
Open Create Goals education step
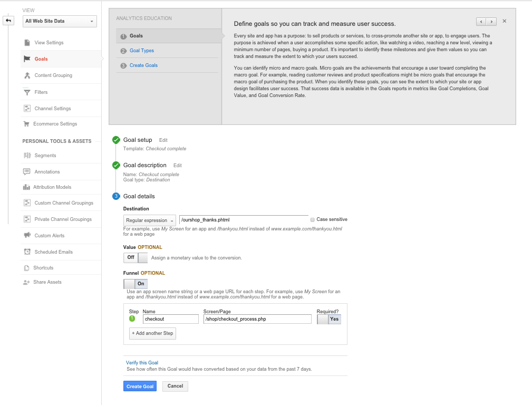point(143,65)
